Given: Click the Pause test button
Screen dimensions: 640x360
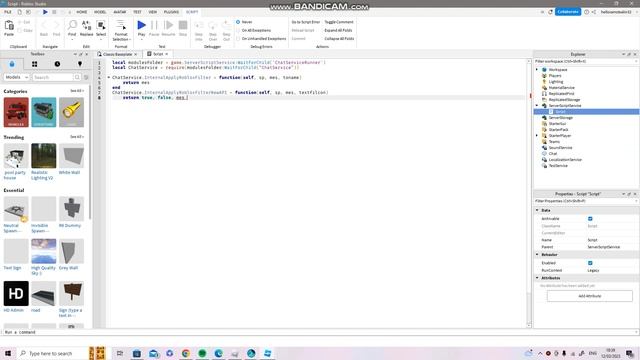Looking at the screenshot, I should tap(154, 25).
